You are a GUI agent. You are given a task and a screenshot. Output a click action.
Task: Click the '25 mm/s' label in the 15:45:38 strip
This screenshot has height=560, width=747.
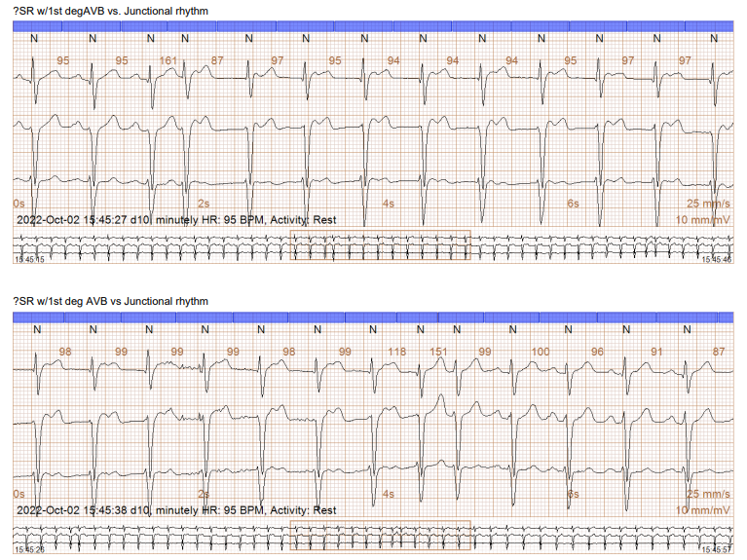point(708,494)
